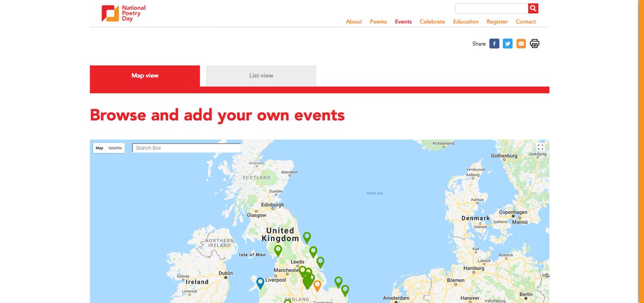Screen dimensions: 644x303
Task: Switch to the List view tab
Action: (261, 76)
